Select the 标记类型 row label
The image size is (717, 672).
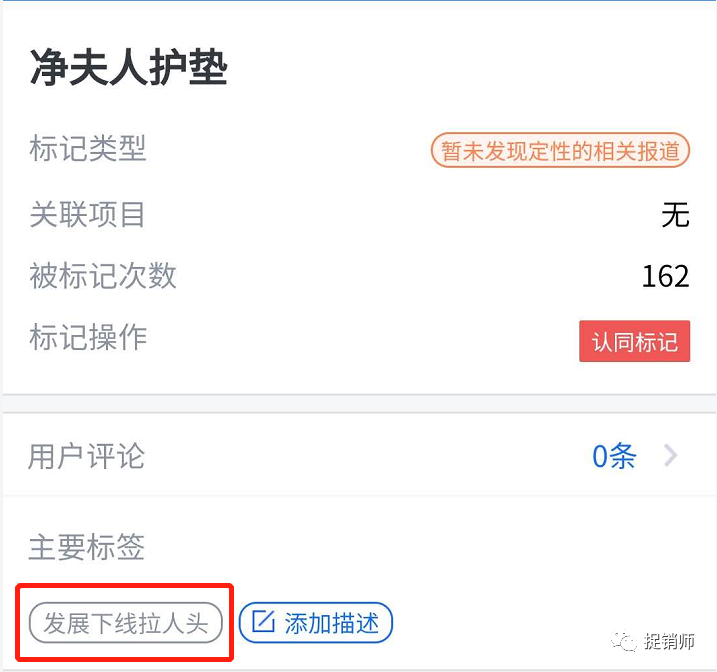coord(88,150)
